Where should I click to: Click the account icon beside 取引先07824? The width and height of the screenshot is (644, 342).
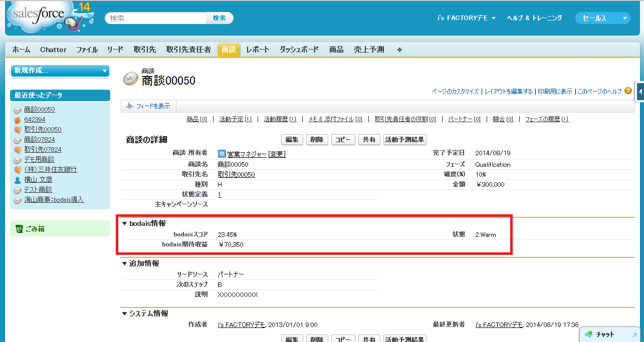(18, 150)
